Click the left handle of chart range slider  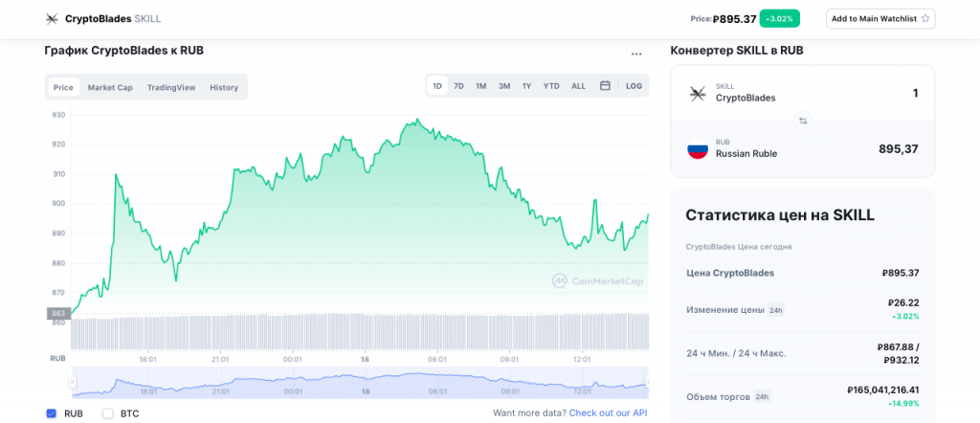72,382
